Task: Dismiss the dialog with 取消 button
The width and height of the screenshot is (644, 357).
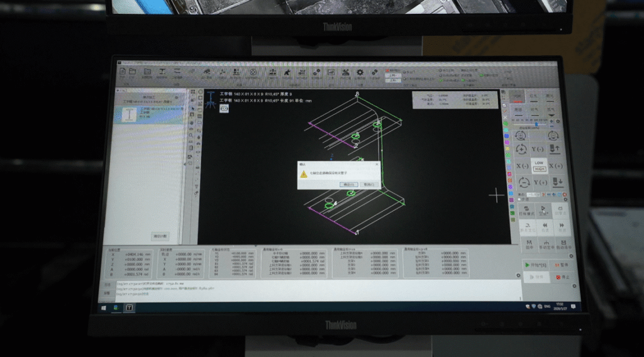Action: [369, 185]
